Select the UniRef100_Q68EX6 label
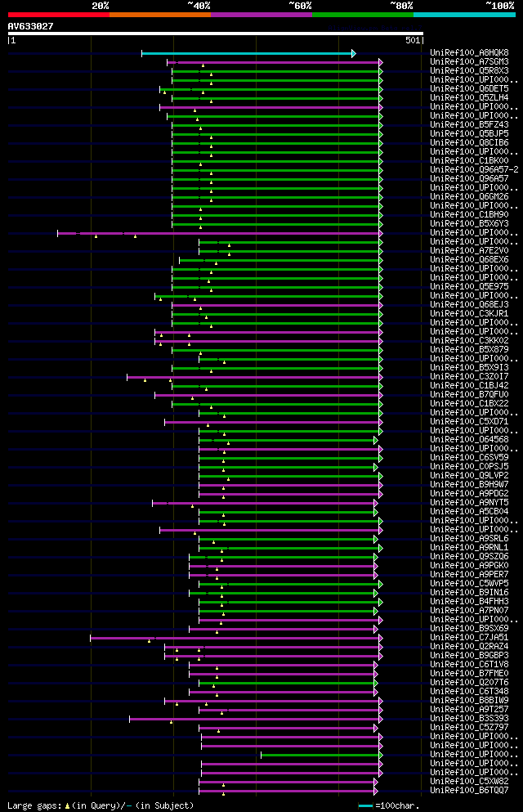 coord(469,259)
